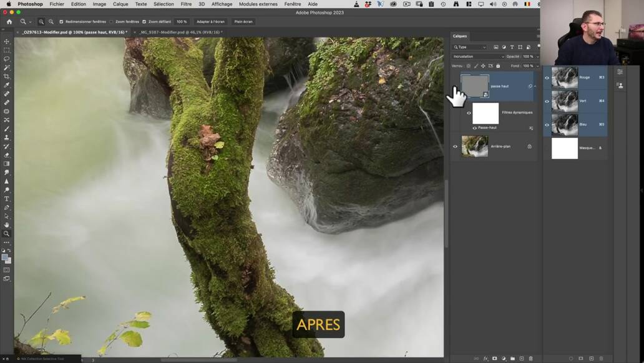Filter layers by adjustment layers icon
The width and height of the screenshot is (644, 363).
pyautogui.click(x=504, y=47)
